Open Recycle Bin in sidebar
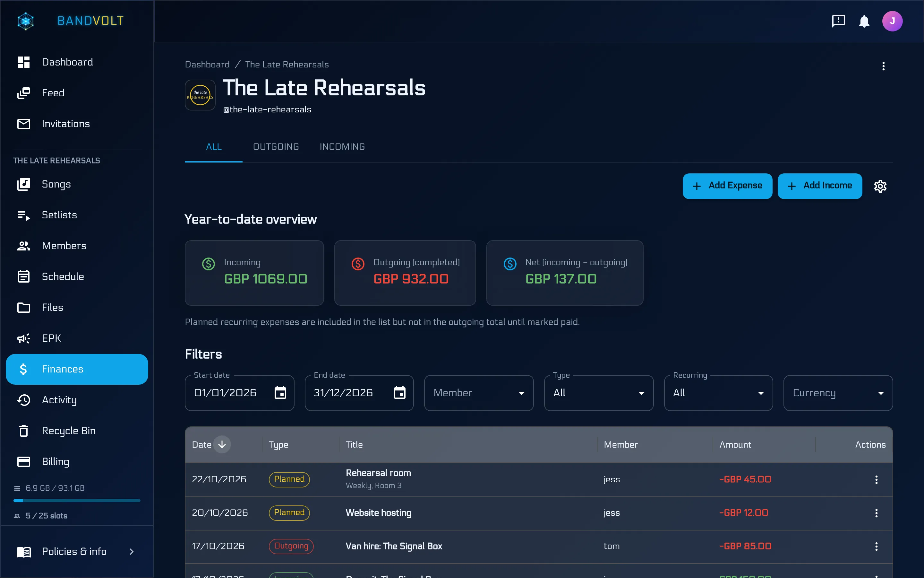 (77, 431)
